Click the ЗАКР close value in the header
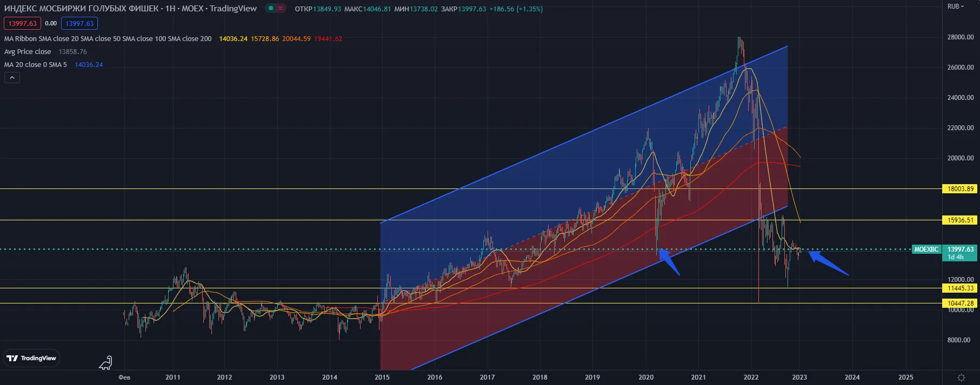Image resolution: width=980 pixels, height=385 pixels. 472,9
